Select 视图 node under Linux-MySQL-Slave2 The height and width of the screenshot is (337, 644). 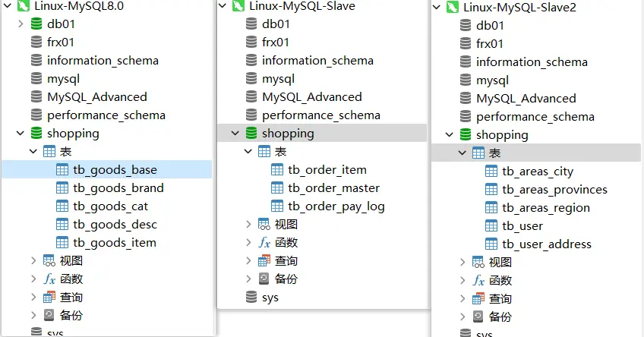tap(500, 262)
